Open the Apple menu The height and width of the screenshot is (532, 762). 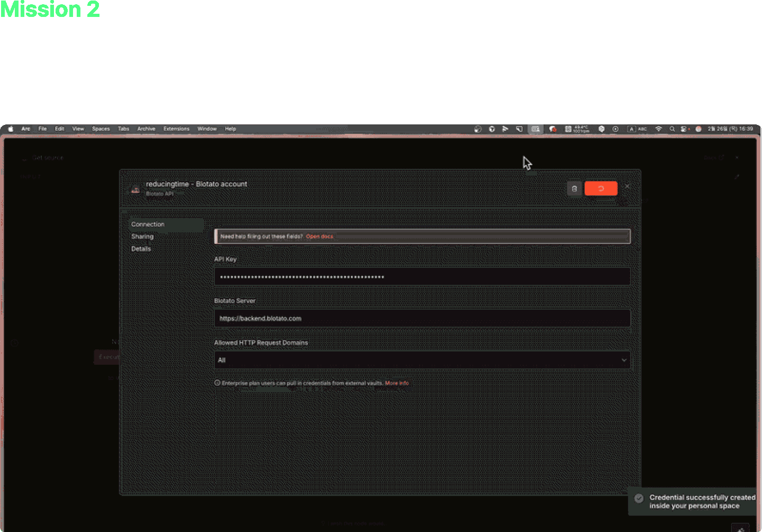11,129
